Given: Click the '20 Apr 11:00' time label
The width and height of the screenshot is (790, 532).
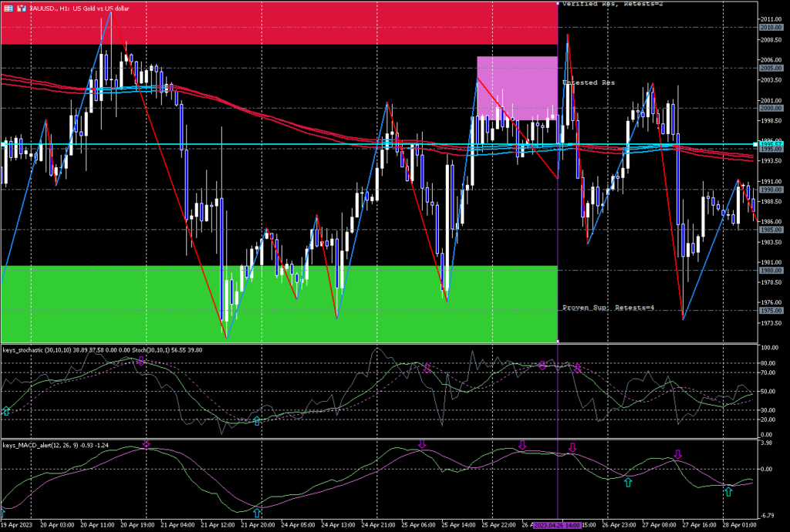Looking at the screenshot, I should pos(98,525).
